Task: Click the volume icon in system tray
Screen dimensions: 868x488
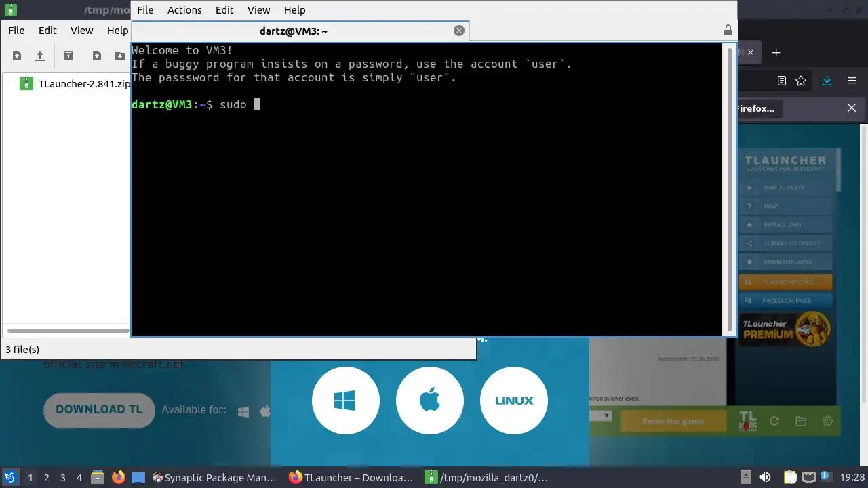Action: (x=765, y=478)
